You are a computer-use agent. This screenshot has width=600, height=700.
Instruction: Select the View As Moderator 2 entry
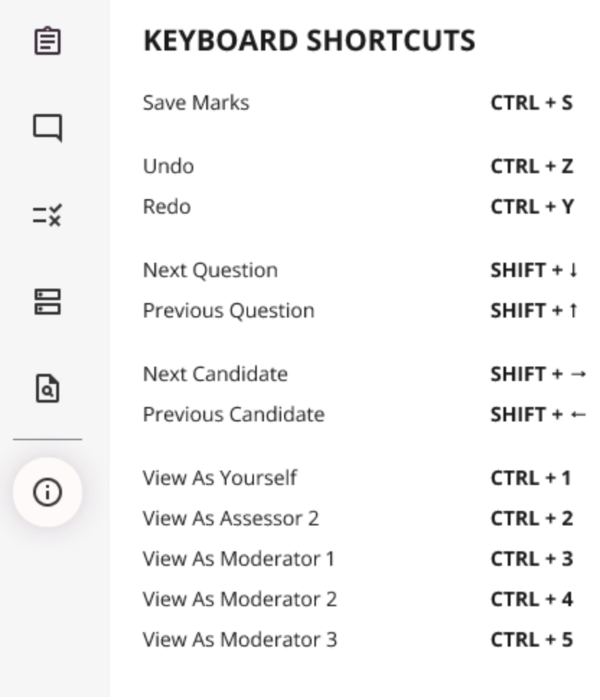pyautogui.click(x=239, y=599)
